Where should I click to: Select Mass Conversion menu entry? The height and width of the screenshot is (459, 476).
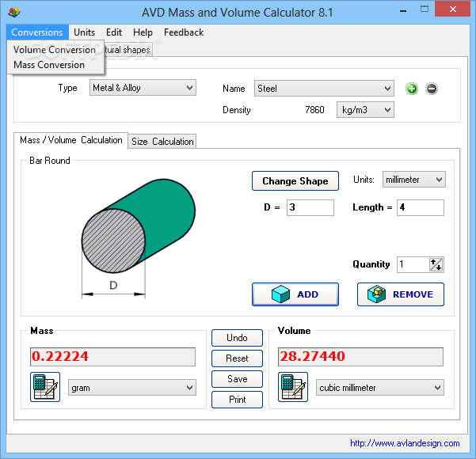[x=48, y=65]
